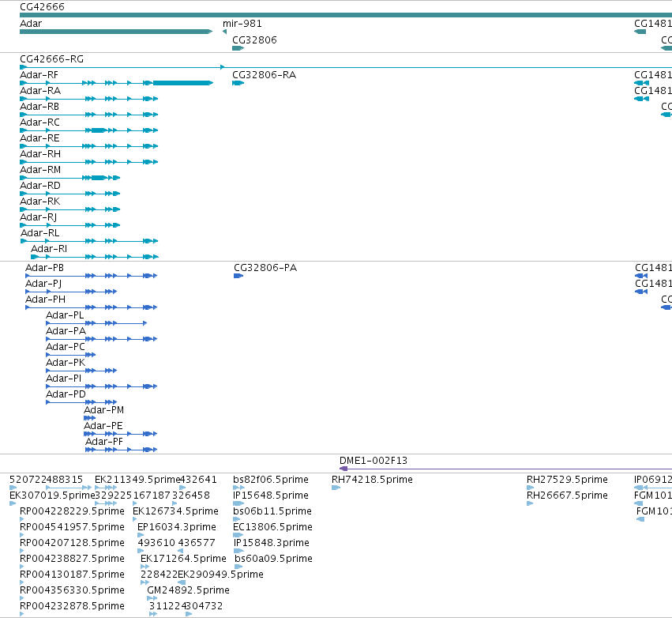Select the thick exon block of Adar-RF
Viewport: 672px width, 618px height.
click(182, 83)
